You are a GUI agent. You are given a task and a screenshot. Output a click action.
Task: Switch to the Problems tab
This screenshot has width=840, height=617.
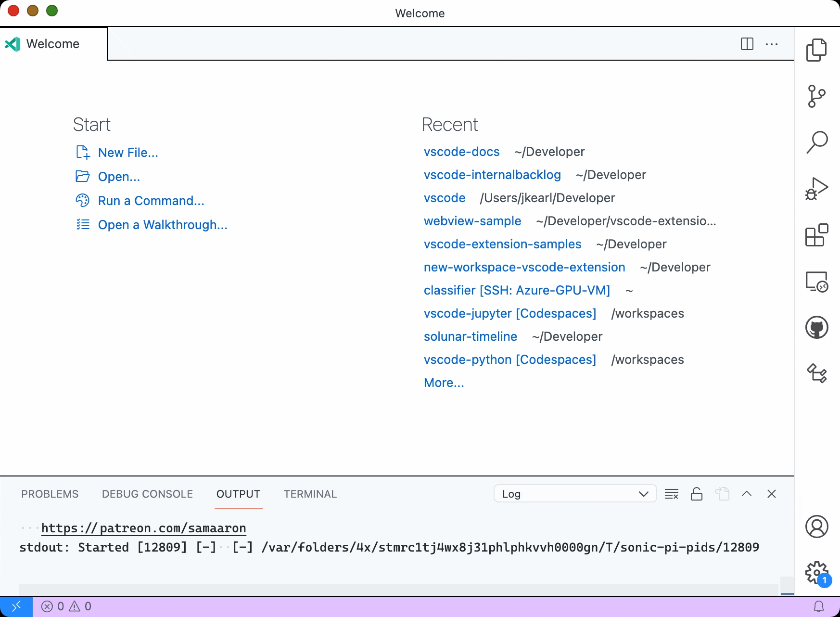50,494
